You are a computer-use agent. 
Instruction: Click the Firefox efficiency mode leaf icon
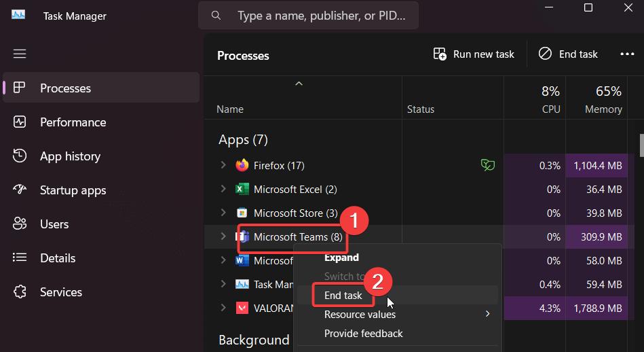coord(487,165)
